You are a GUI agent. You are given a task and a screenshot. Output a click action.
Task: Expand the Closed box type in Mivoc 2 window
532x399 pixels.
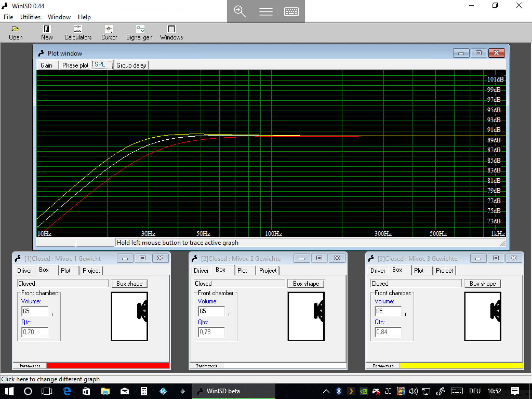pos(239,283)
